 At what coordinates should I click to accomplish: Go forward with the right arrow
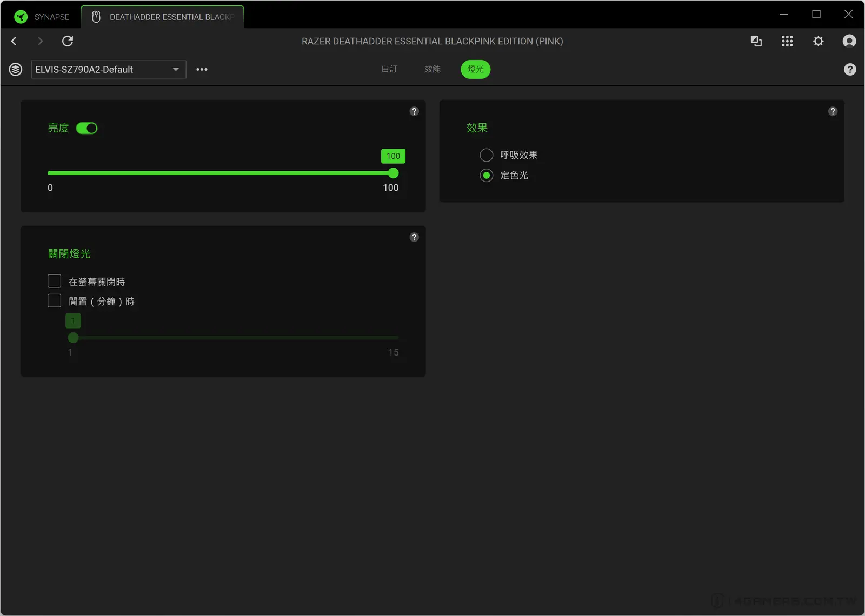click(40, 41)
